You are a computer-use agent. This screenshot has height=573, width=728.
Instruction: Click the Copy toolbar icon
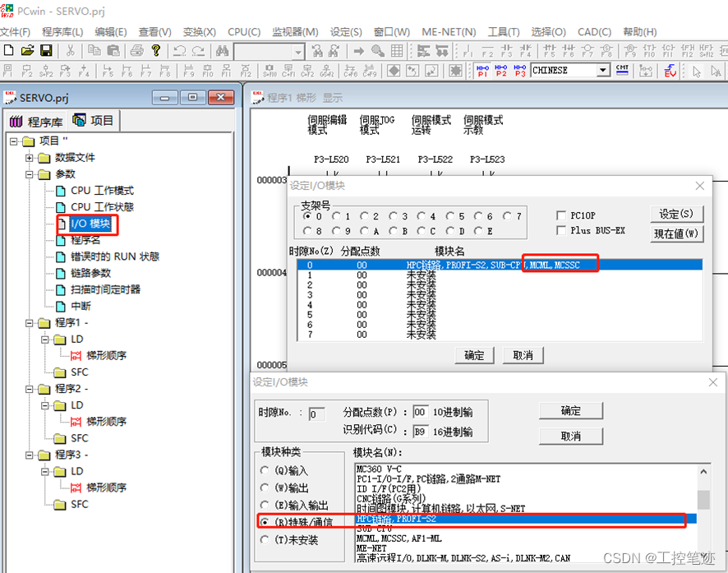coord(94,50)
